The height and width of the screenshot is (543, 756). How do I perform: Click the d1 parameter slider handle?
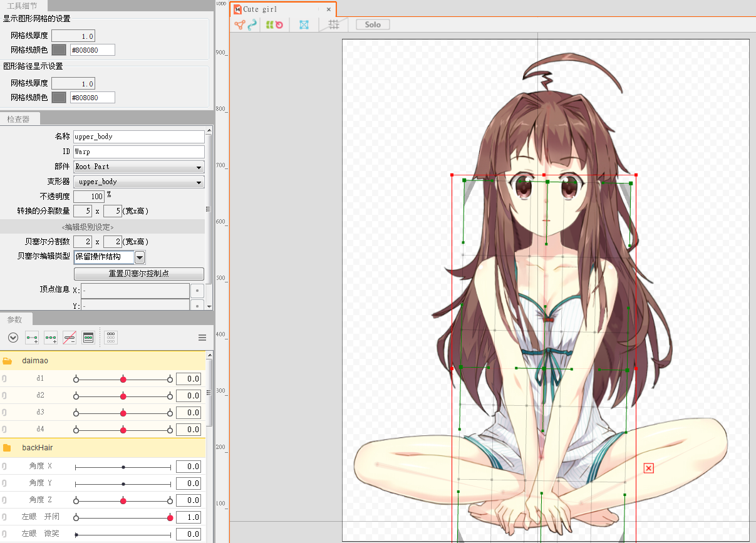point(123,379)
